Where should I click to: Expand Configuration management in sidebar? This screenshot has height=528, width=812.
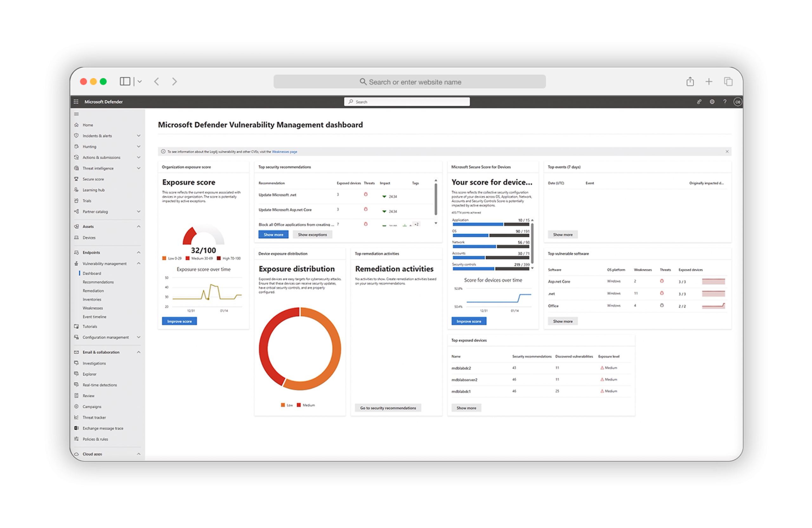pyautogui.click(x=139, y=337)
